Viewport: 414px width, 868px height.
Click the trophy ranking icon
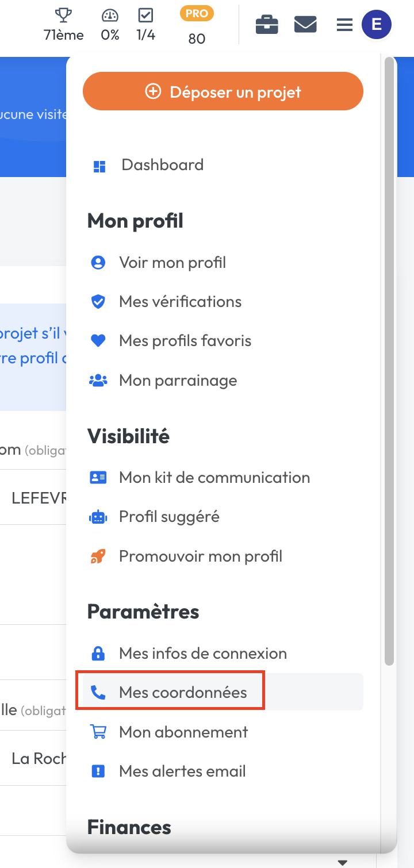pyautogui.click(x=63, y=15)
